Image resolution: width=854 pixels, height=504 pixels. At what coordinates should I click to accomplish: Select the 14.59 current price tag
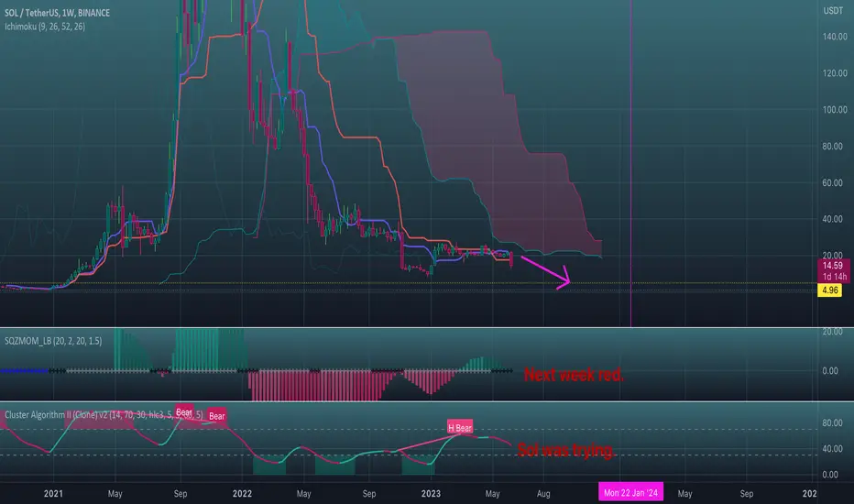click(x=833, y=266)
